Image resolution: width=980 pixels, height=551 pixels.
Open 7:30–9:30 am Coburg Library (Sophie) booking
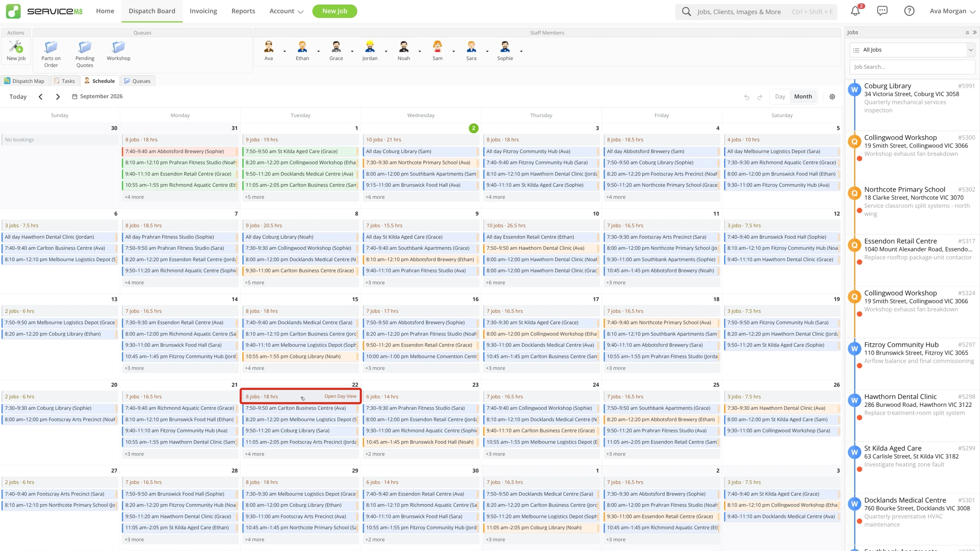60,408
